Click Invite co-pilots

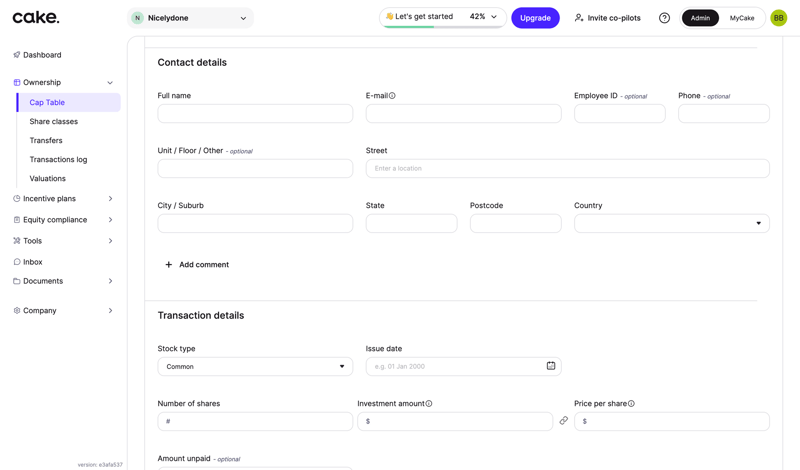(607, 18)
